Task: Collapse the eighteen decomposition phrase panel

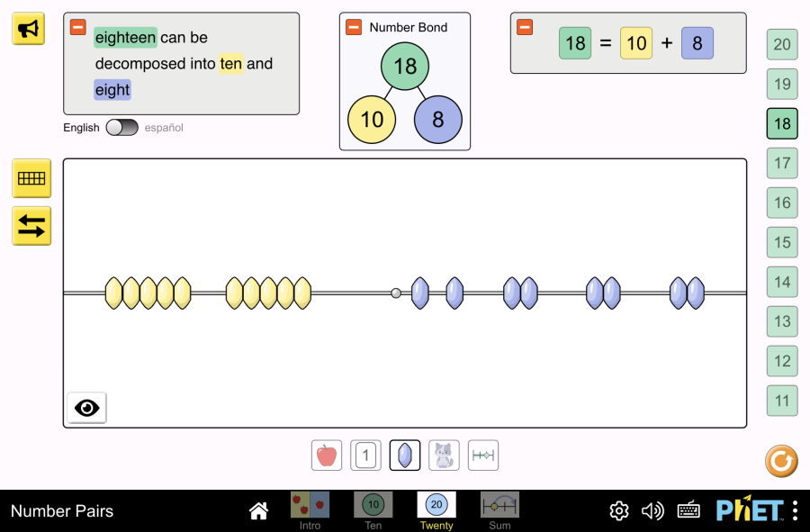Action: pos(78,27)
